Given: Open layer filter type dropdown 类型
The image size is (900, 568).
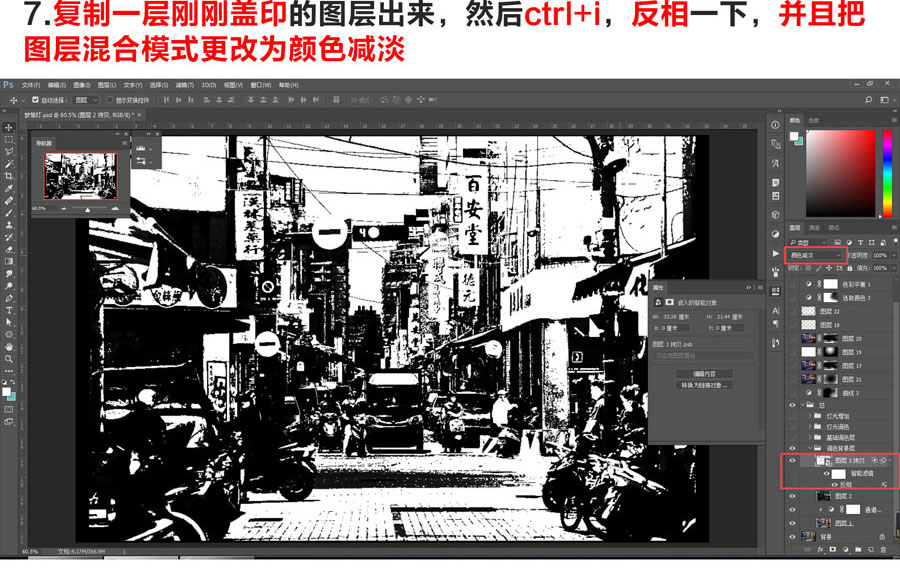Looking at the screenshot, I should [808, 242].
